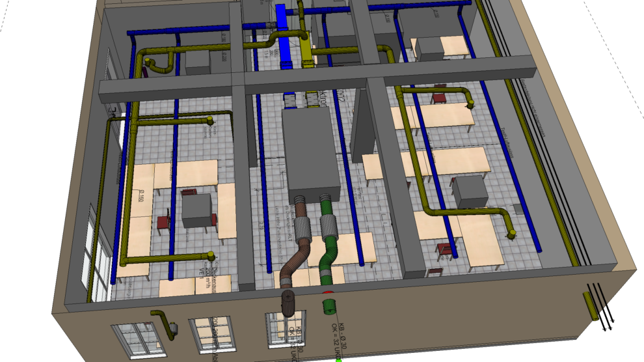
Task: Click the bright green marker at bottom edge
Action: [338, 359]
